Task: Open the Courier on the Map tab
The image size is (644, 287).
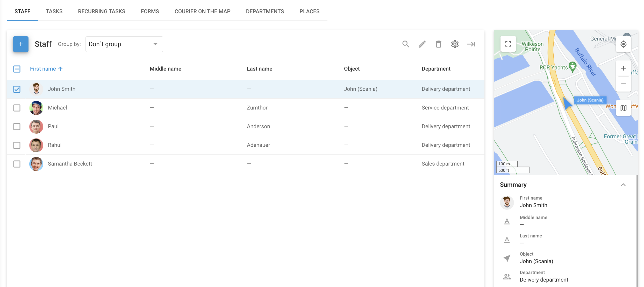Action: (202, 11)
